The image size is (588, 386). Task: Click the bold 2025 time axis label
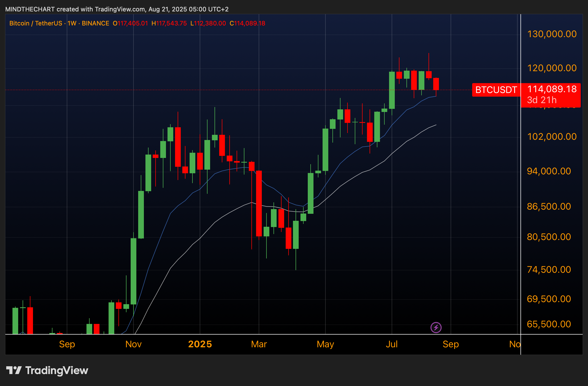click(200, 344)
